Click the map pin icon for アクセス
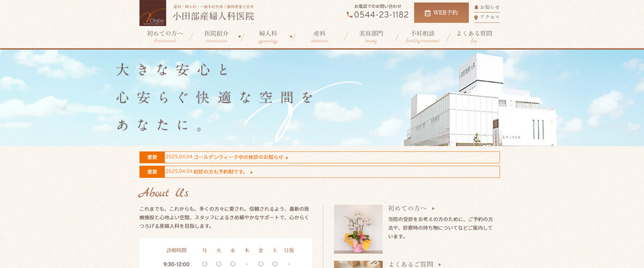The height and width of the screenshot is (268, 644). pyautogui.click(x=476, y=18)
